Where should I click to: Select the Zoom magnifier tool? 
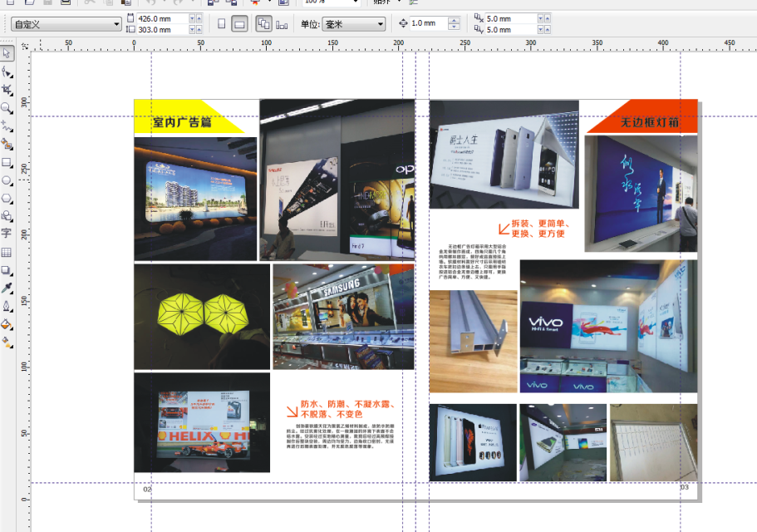[x=7, y=108]
